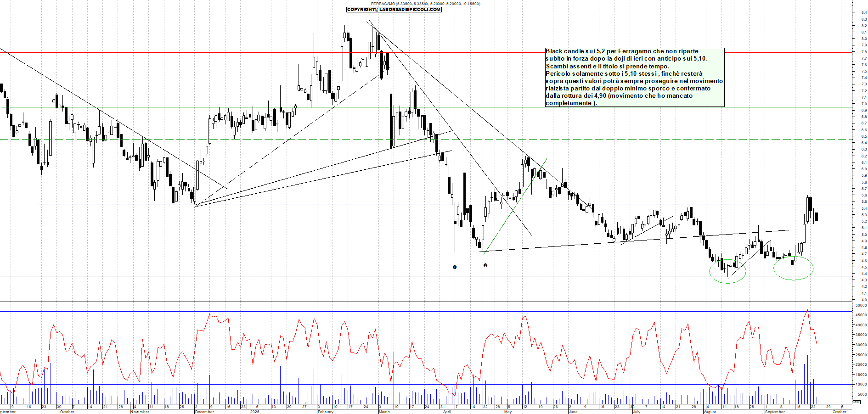Click the 8.4 price label on the axis
This screenshot has width=868, height=414.
tap(864, 13)
